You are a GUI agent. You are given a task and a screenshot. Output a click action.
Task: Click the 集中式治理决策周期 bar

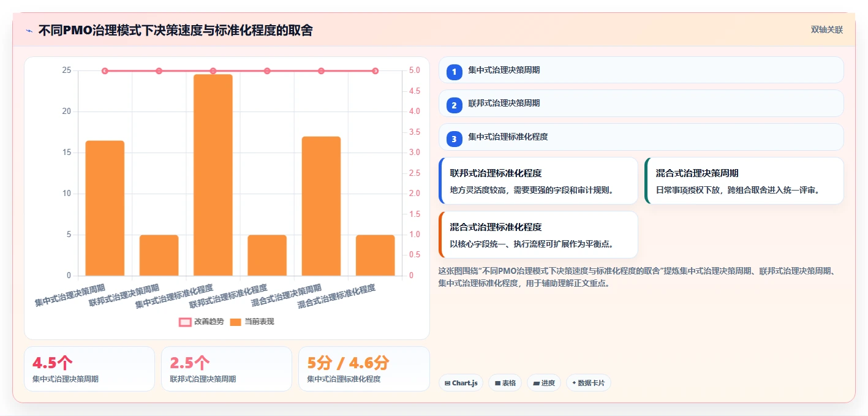105,208
